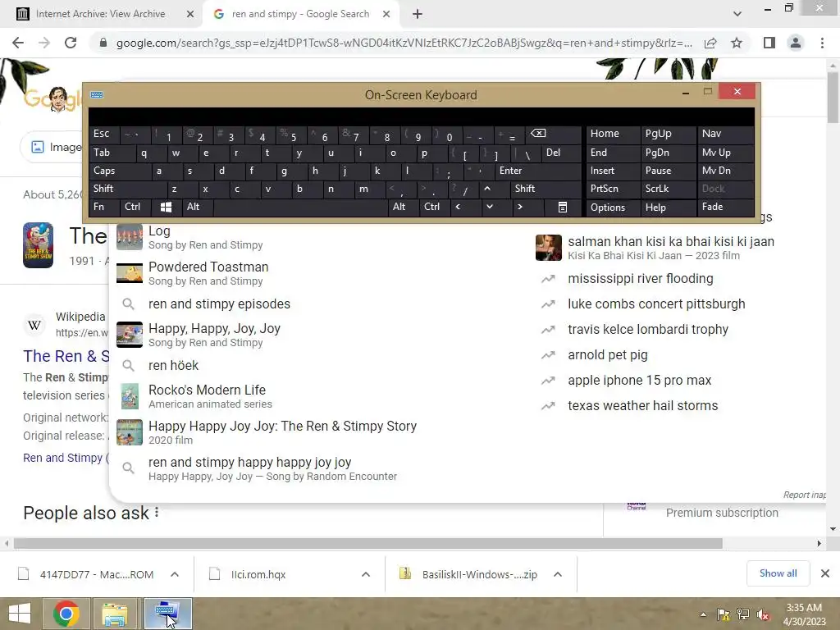Viewport: 840px width, 630px height.
Task: Toggle the Caps key on the keyboard
Action: [x=120, y=171]
